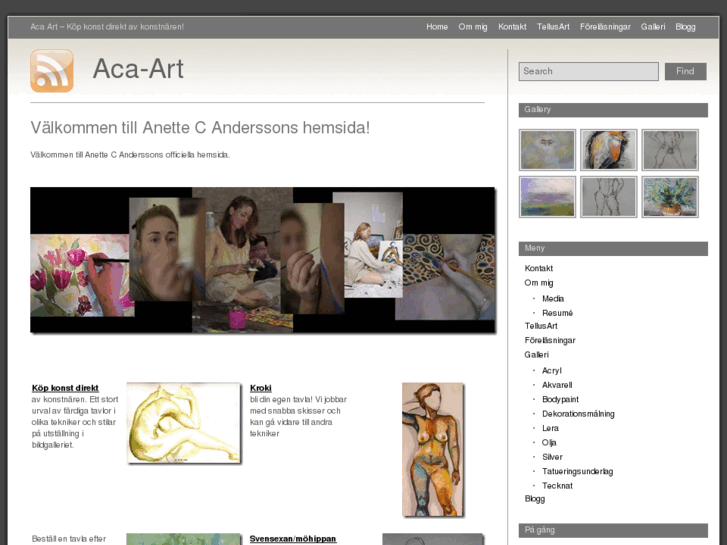Open the Lera gallery category

pyautogui.click(x=550, y=428)
